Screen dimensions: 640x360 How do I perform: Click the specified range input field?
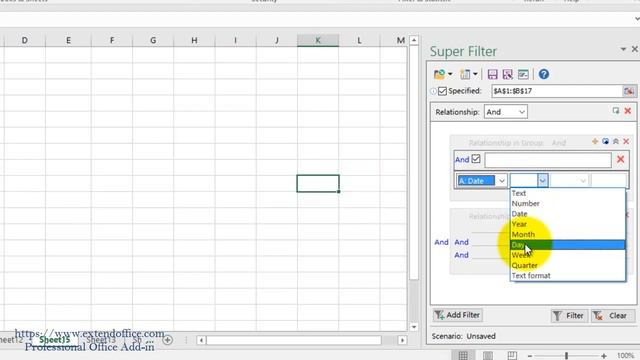click(x=557, y=91)
